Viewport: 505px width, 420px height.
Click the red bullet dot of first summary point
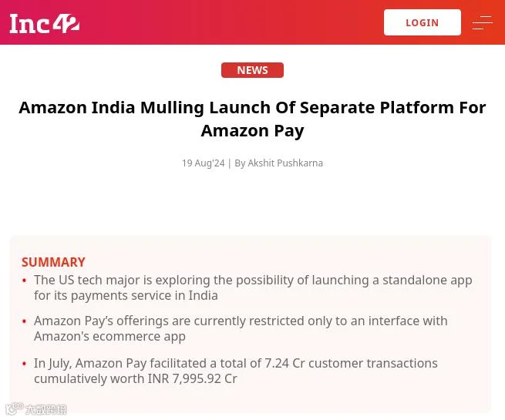pyautogui.click(x=24, y=281)
